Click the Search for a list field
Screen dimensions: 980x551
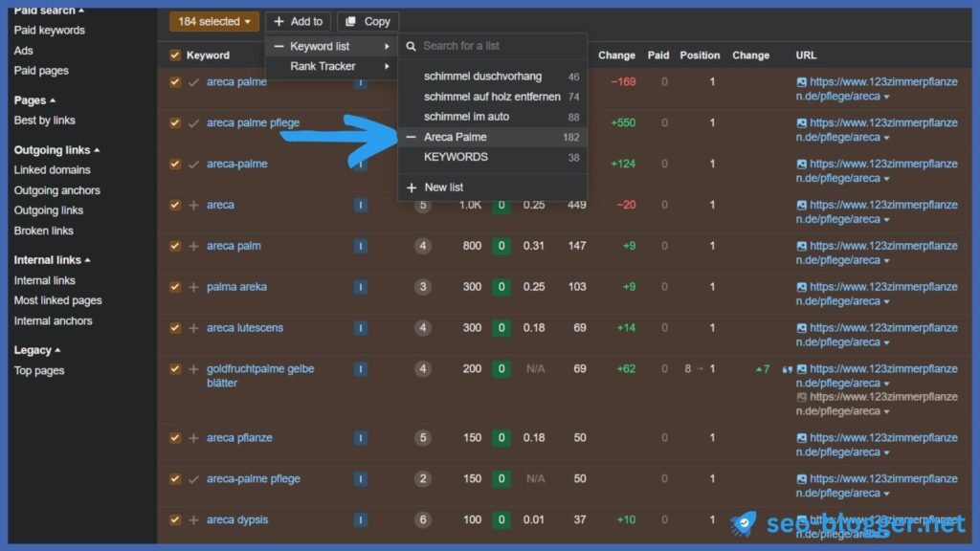[493, 46]
